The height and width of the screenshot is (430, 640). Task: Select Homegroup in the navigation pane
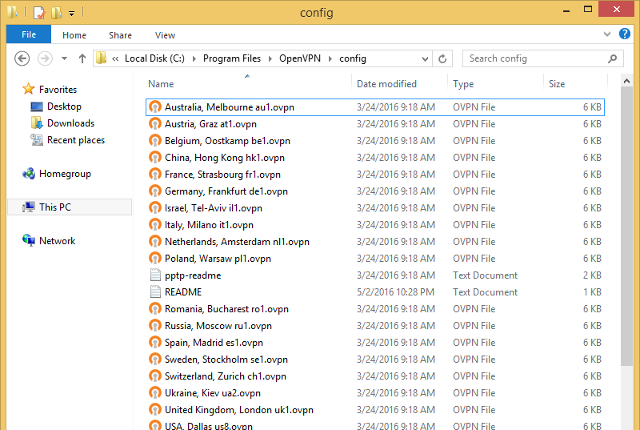coord(65,174)
